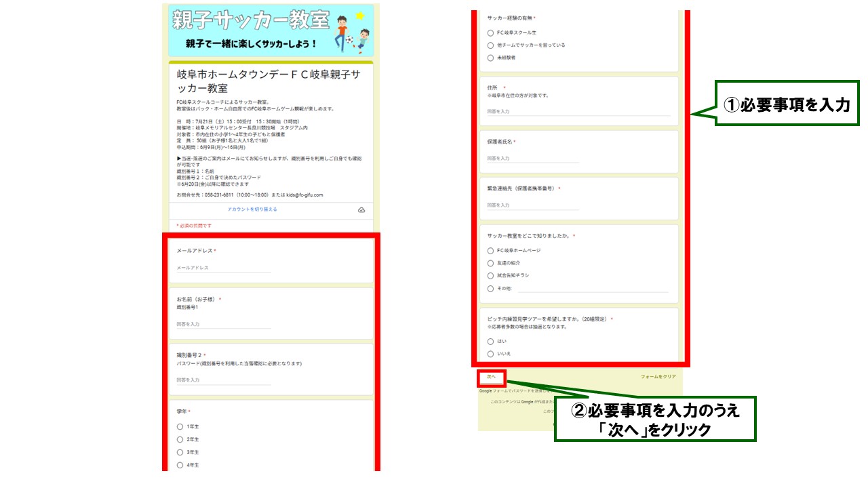Select FC岐阜ホームページ as the referral source
The height and width of the screenshot is (488, 868).
(x=490, y=251)
